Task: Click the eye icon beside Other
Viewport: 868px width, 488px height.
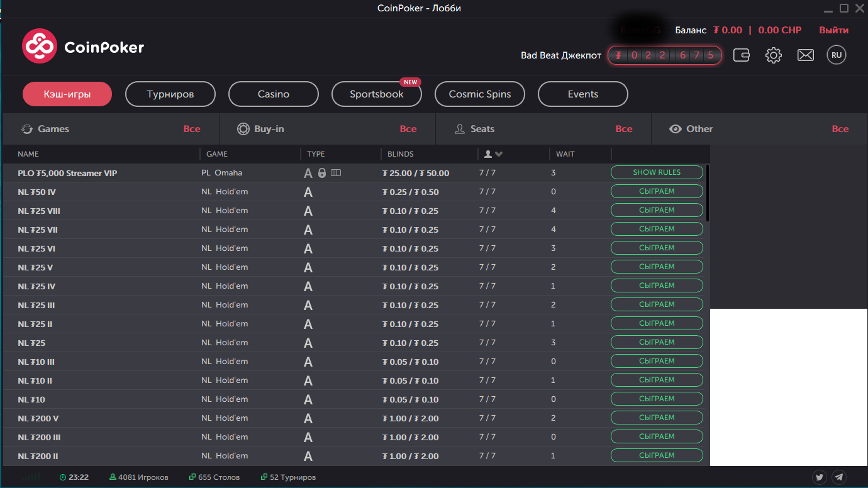Action: point(676,129)
